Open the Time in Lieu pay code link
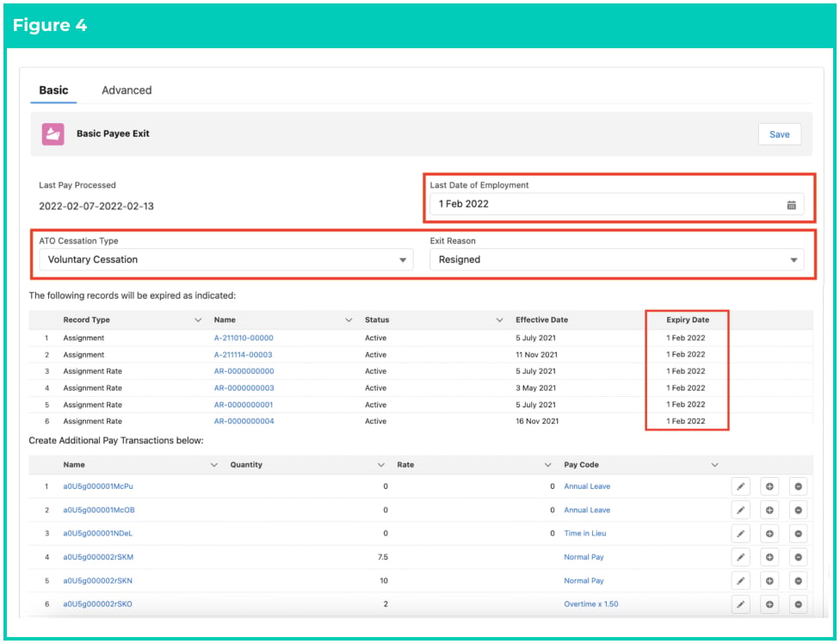840x644 pixels. click(585, 534)
